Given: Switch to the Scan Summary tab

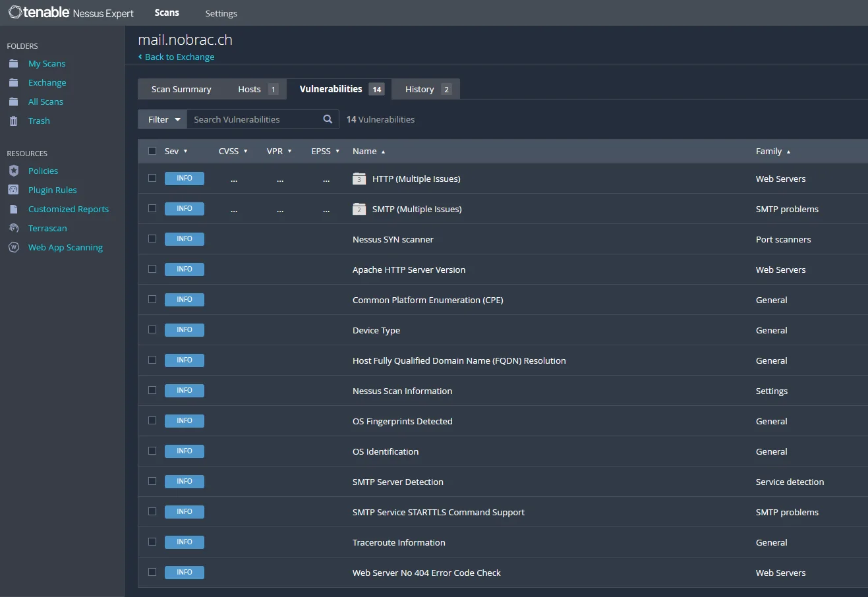Looking at the screenshot, I should tap(181, 89).
